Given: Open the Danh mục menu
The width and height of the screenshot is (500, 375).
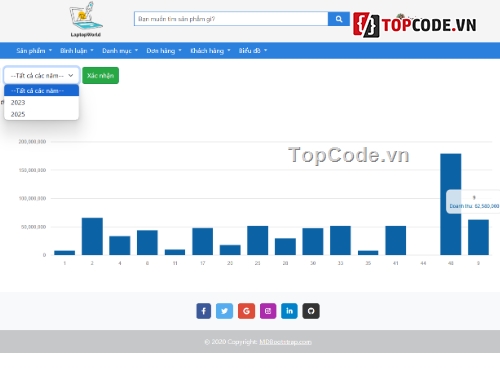Looking at the screenshot, I should tap(120, 51).
